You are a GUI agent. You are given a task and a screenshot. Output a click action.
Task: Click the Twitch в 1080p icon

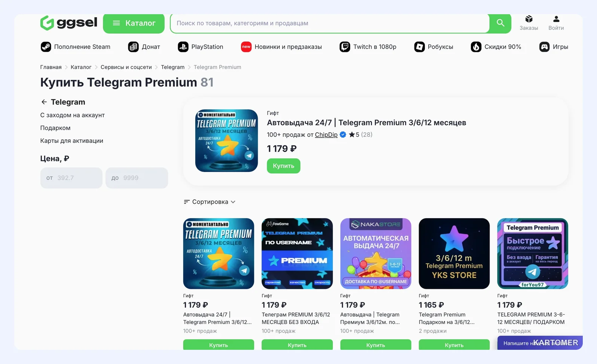pos(345,47)
